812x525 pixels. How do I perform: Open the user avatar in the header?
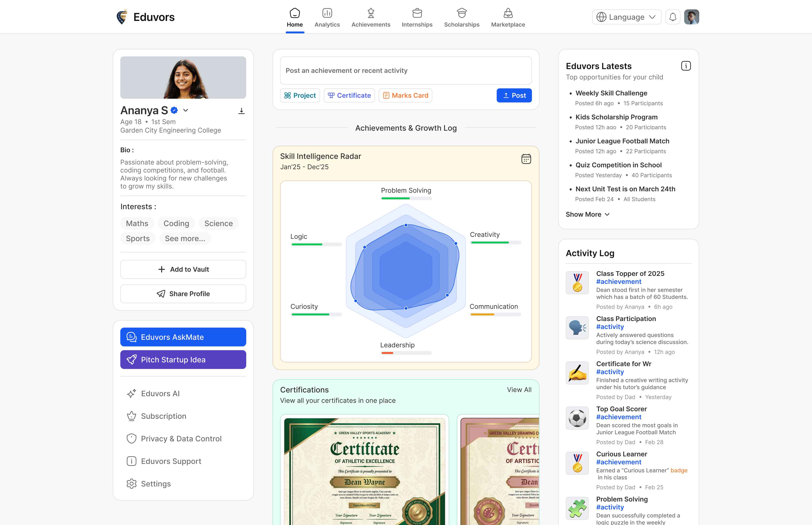[692, 17]
